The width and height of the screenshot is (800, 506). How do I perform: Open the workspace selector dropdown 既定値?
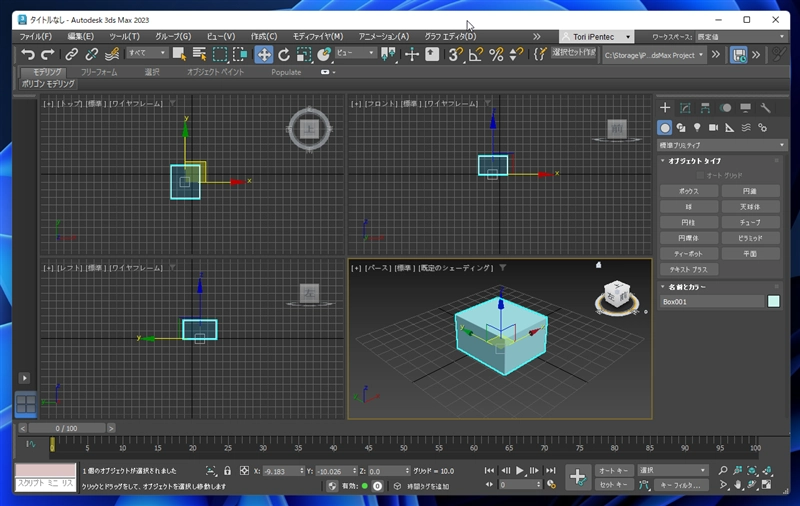[740, 37]
